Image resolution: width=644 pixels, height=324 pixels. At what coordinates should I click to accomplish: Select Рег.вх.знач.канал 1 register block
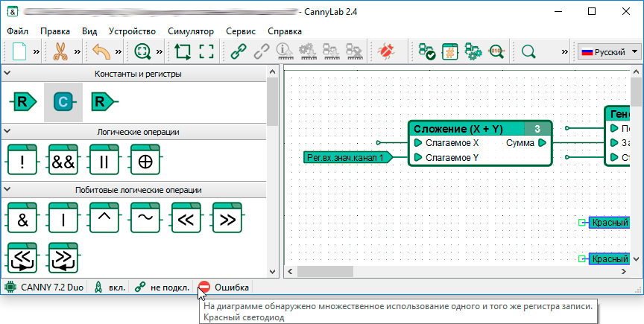click(348, 157)
